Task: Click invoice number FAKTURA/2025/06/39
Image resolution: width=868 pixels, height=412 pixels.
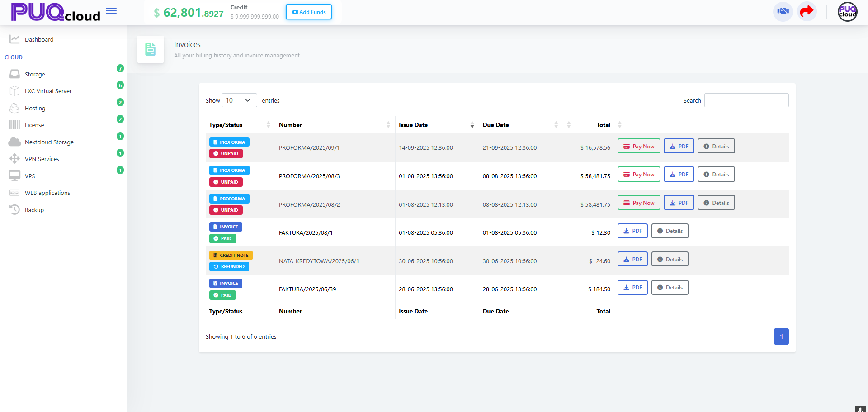Action: tap(307, 289)
